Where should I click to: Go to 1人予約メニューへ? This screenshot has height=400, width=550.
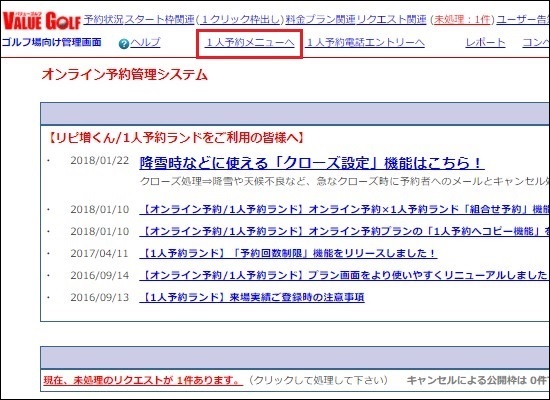pos(249,43)
